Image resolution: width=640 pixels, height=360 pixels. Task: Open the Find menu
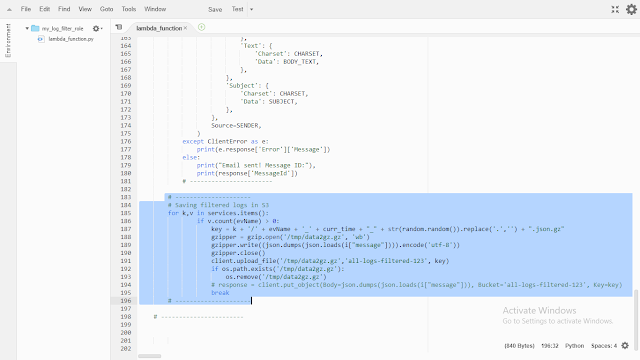[x=64, y=9]
